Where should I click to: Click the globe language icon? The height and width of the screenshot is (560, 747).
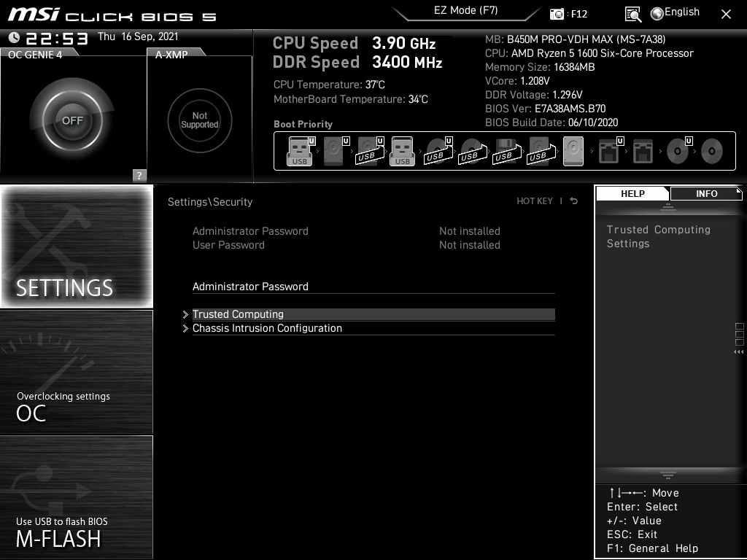coord(657,13)
